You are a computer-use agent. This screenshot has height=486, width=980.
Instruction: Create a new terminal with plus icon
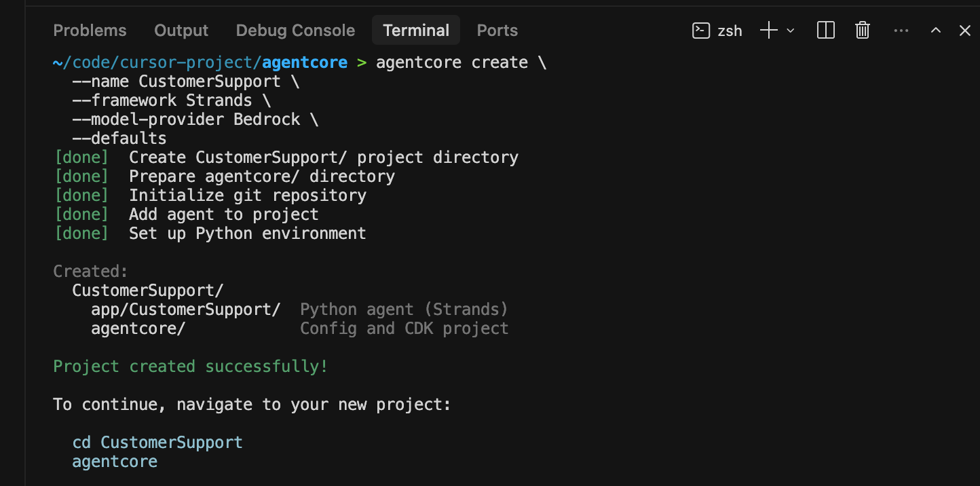point(768,31)
